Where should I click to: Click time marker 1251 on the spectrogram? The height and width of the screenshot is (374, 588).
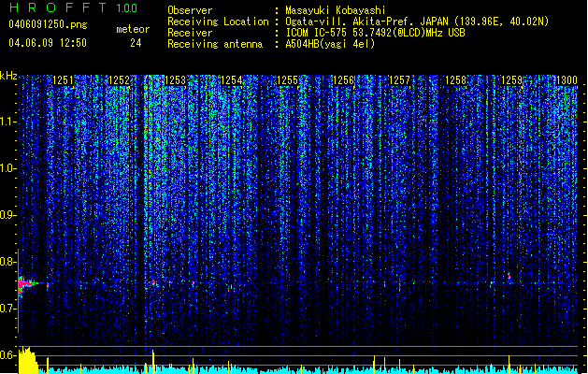(x=63, y=80)
